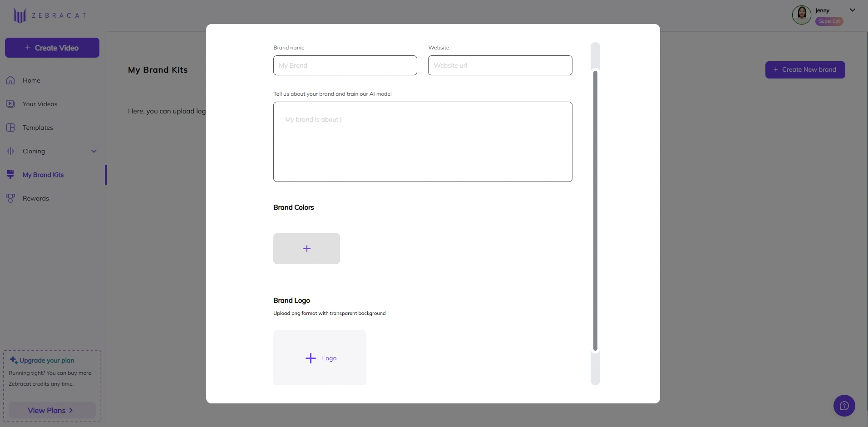Open the help question-mark bubble

(844, 406)
